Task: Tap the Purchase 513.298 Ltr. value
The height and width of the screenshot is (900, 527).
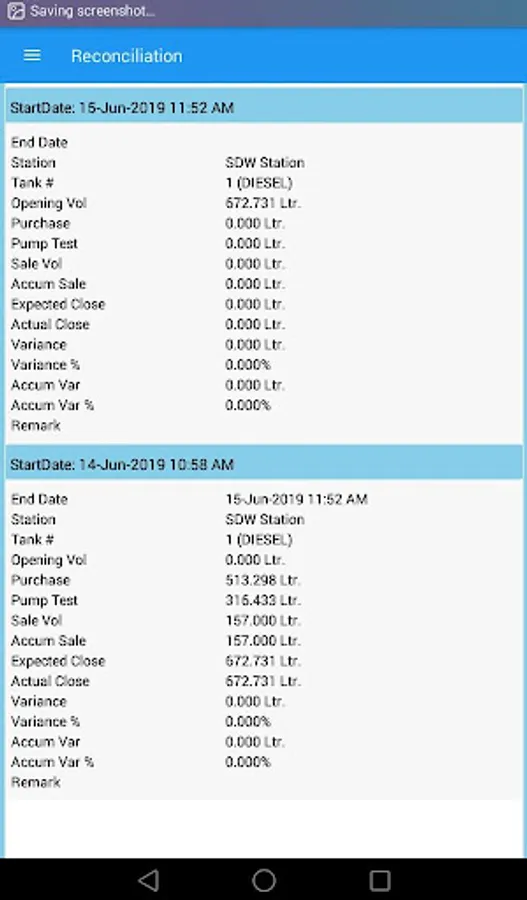Action: [263, 580]
